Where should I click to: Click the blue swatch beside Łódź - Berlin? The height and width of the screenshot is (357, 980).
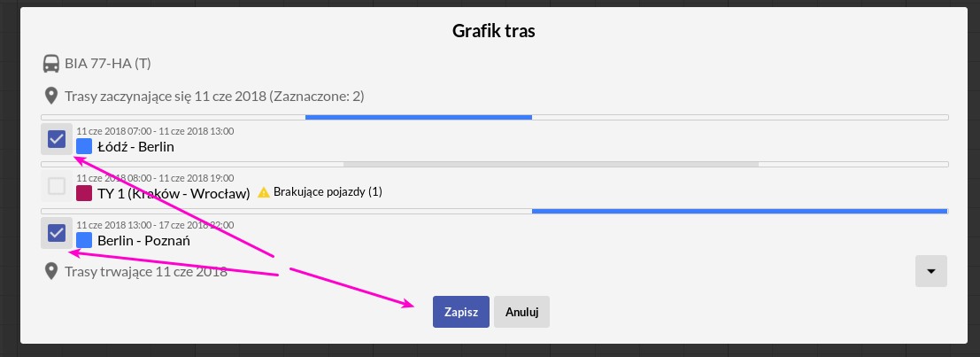click(x=84, y=147)
